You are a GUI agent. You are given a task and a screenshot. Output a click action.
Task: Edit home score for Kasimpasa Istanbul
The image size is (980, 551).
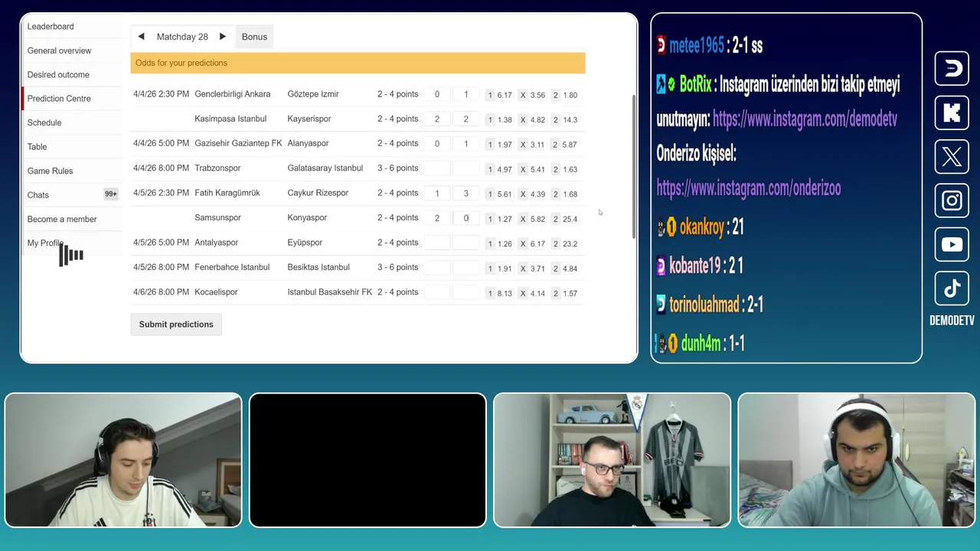[437, 119]
